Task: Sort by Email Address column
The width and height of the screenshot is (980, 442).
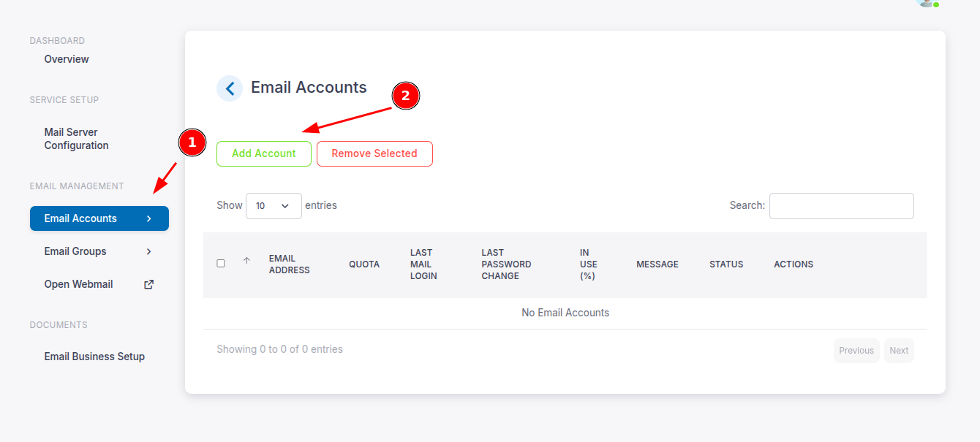Action: (x=290, y=264)
